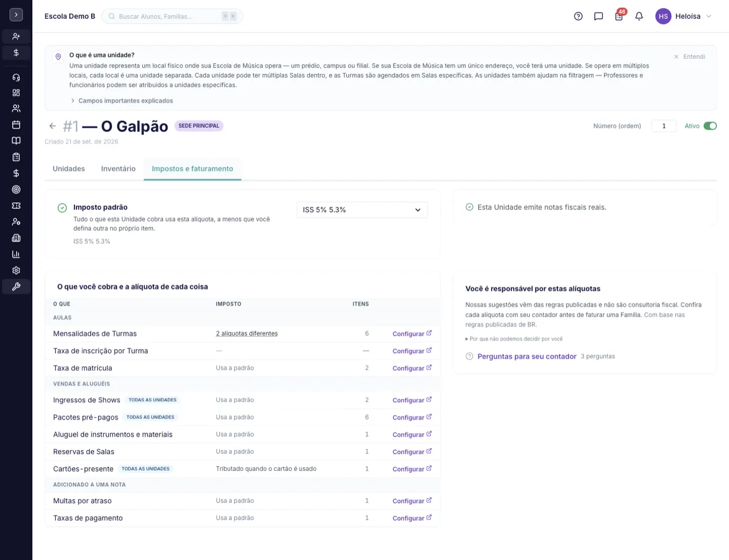Configure Taxa de matrícula
Screen dimensions: 729x560
pos(412,368)
